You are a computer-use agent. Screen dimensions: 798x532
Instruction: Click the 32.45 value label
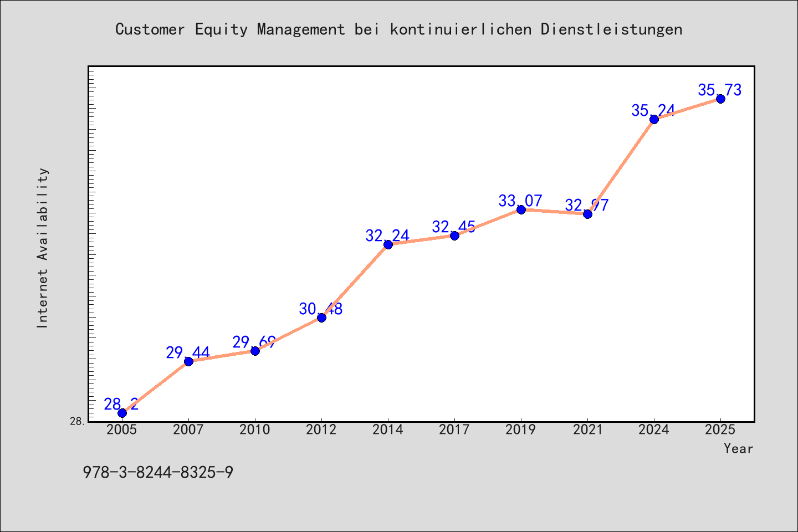tap(454, 227)
